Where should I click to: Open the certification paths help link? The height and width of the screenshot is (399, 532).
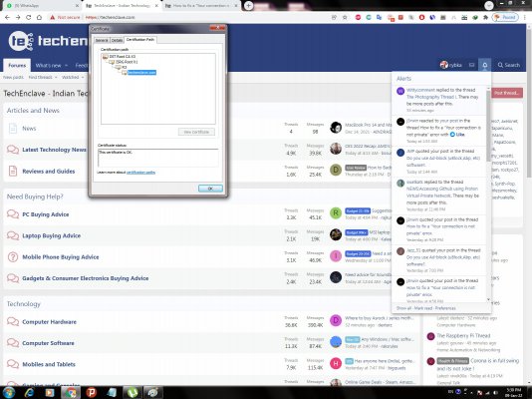[x=140, y=173]
